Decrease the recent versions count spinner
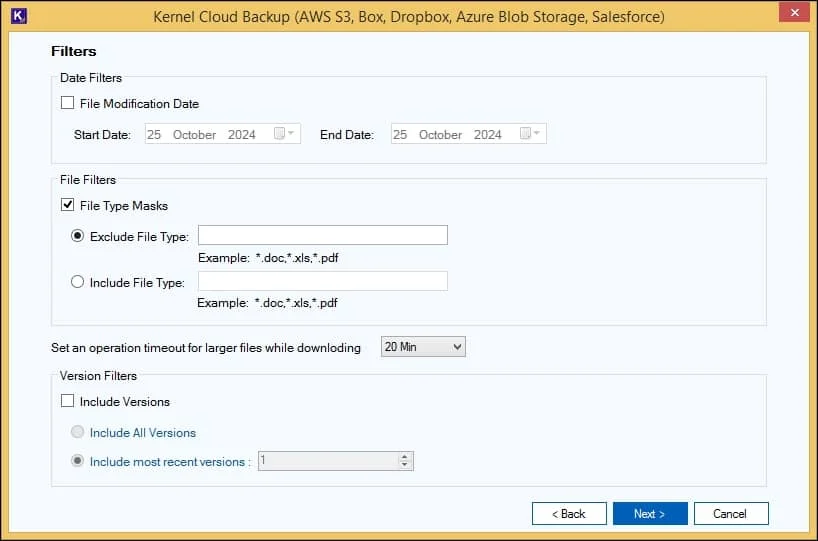The height and width of the screenshot is (541, 818). coord(404,465)
